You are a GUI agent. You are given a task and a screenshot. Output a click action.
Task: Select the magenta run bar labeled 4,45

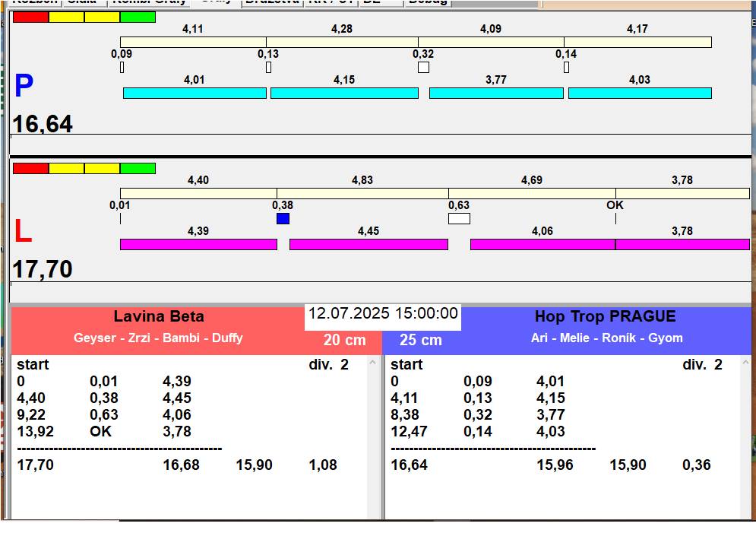tap(369, 245)
